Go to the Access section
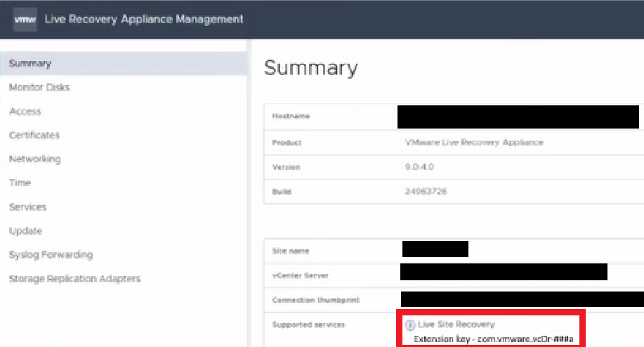The width and height of the screenshot is (644, 347). click(25, 111)
